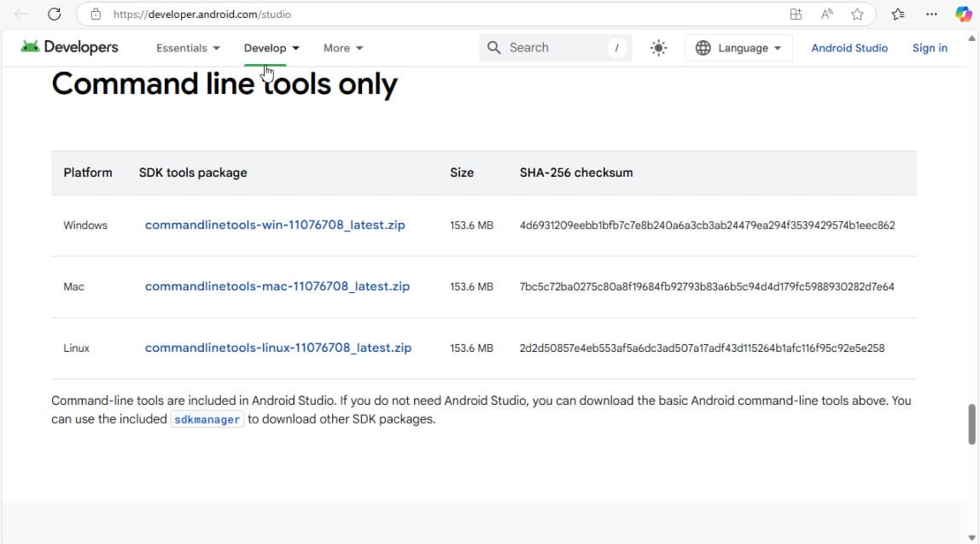
Task: Add this page to favorites
Action: pos(857,14)
